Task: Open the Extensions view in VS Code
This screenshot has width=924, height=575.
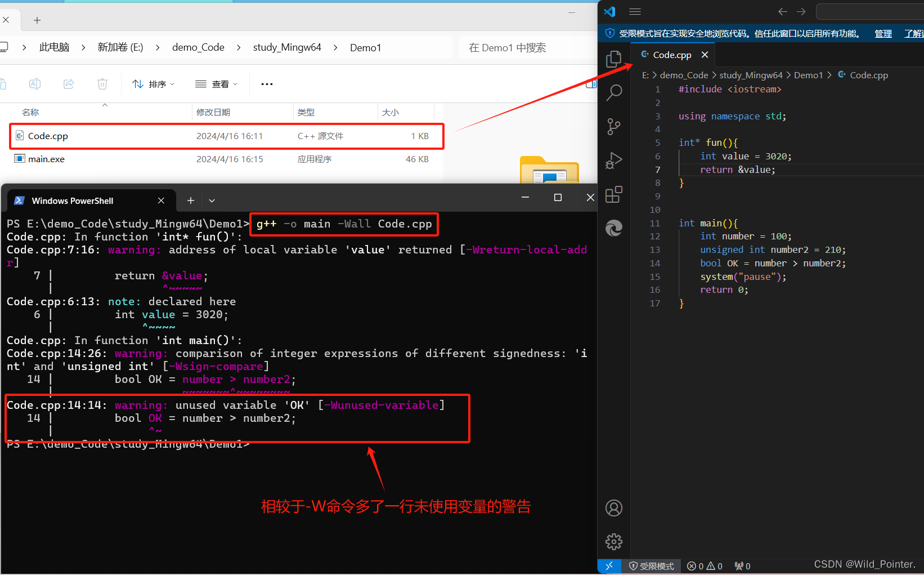Action: coord(613,194)
